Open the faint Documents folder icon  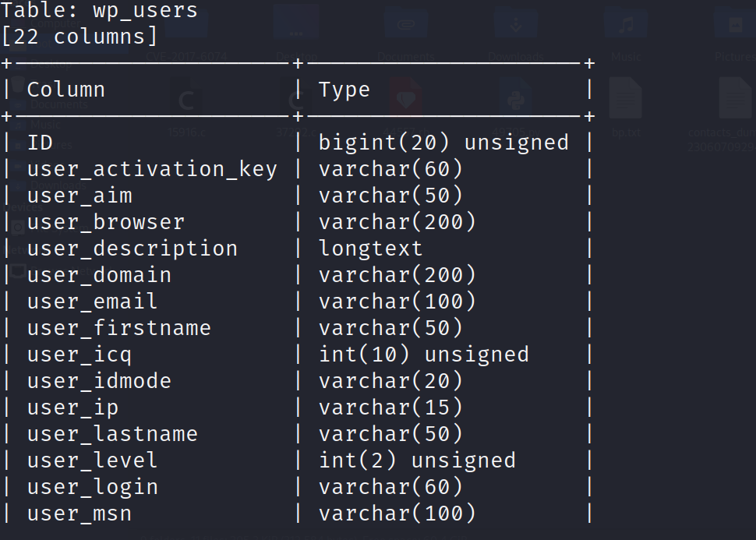coord(406,26)
